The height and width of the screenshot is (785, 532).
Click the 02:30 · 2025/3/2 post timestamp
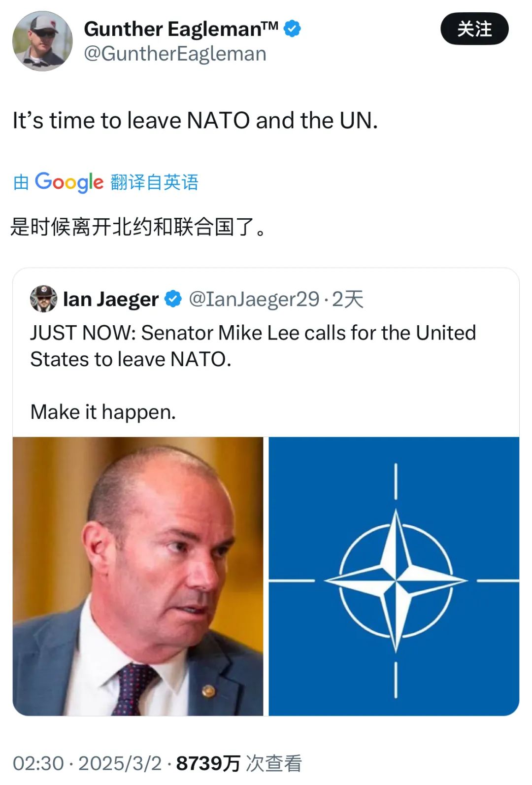87,763
